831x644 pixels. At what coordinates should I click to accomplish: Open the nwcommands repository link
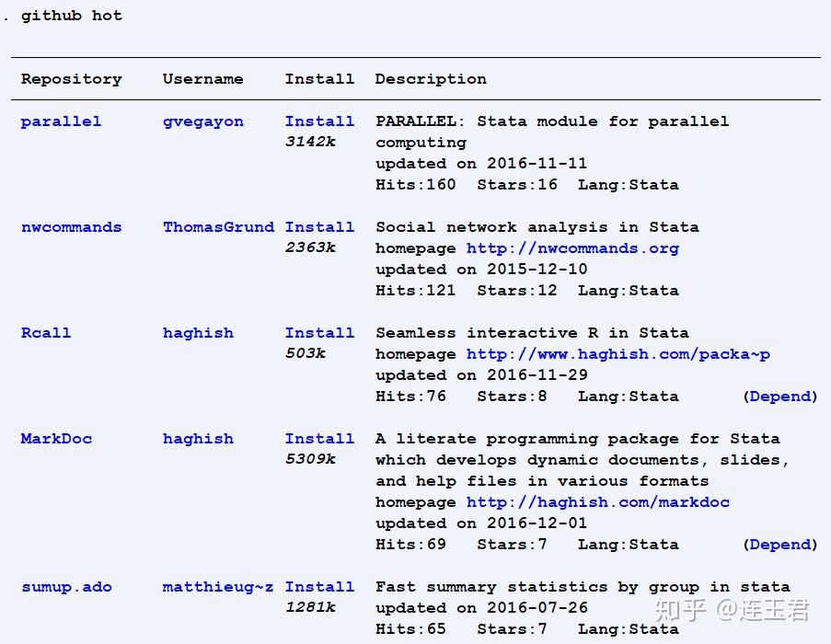coord(71,226)
